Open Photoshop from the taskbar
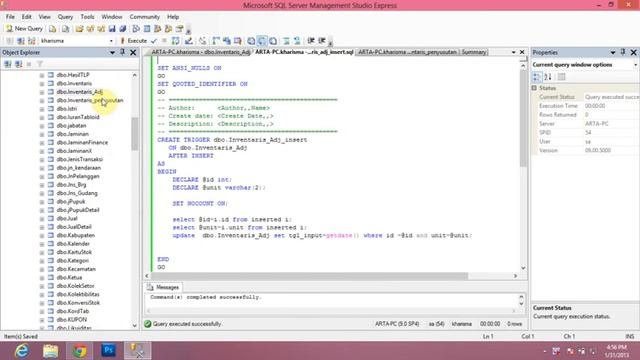 tap(108, 351)
